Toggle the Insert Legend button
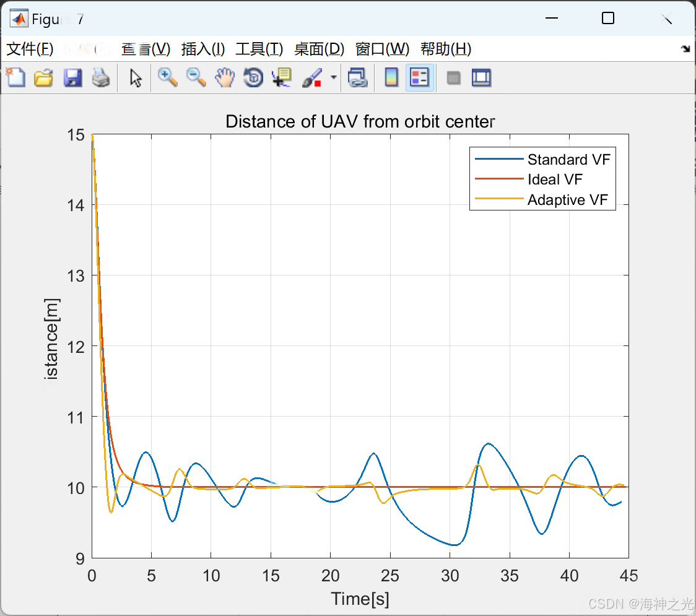 [x=419, y=77]
